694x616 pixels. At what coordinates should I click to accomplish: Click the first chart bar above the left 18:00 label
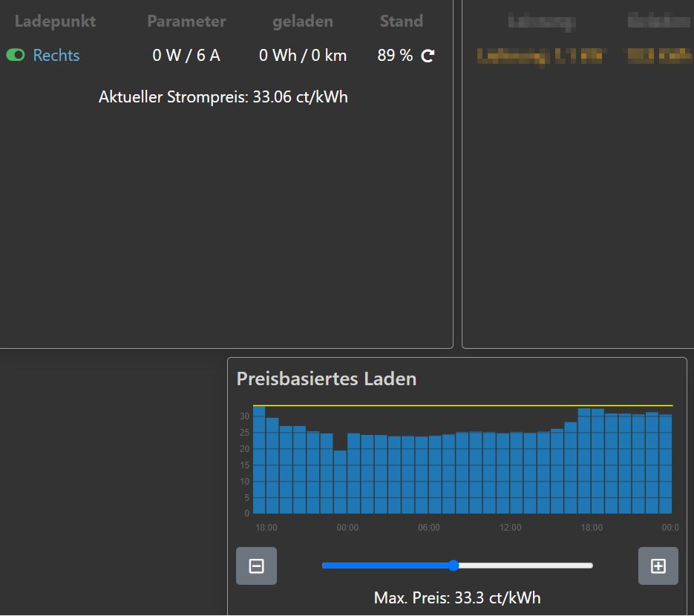[259, 460]
